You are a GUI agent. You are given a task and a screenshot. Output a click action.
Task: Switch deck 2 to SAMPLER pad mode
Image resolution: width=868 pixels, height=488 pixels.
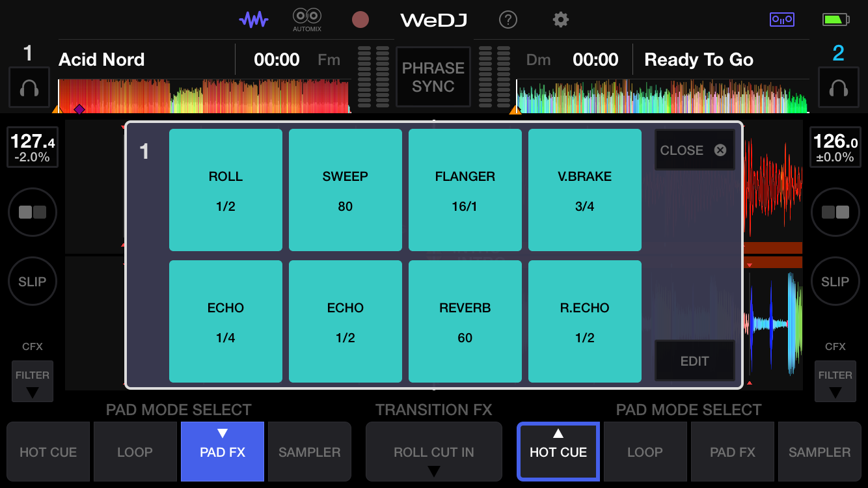pos(819,452)
